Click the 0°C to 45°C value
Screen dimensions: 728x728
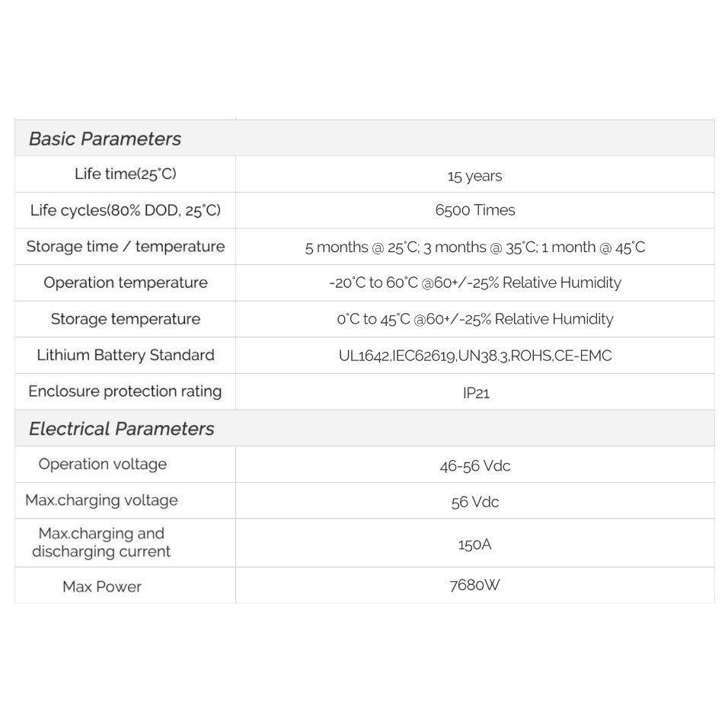[x=474, y=319]
